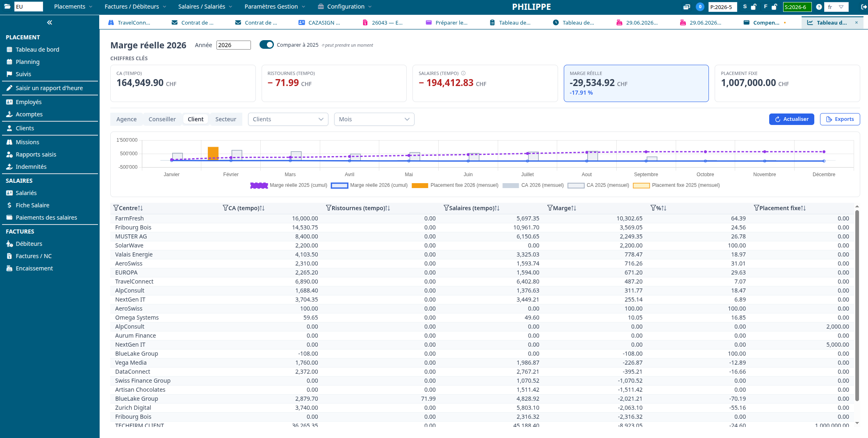The image size is (868, 438).
Task: Click the Suivis flag icon
Action: tap(9, 74)
